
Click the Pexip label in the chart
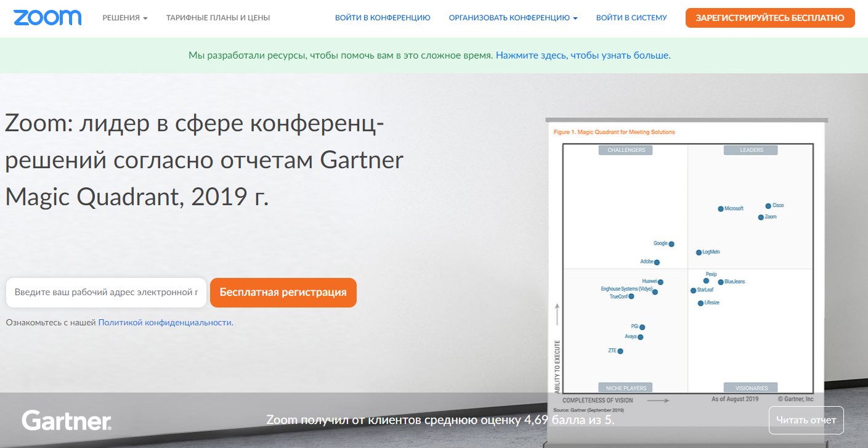711,274
